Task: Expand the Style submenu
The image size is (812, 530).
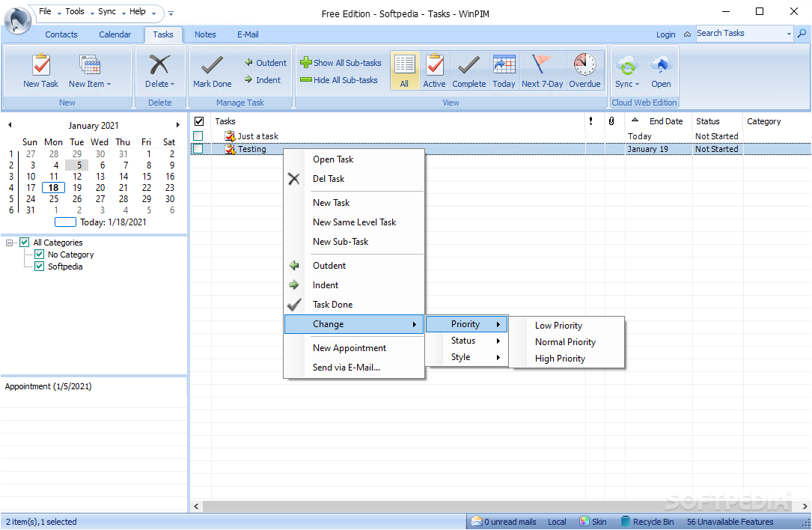Action: (x=466, y=357)
